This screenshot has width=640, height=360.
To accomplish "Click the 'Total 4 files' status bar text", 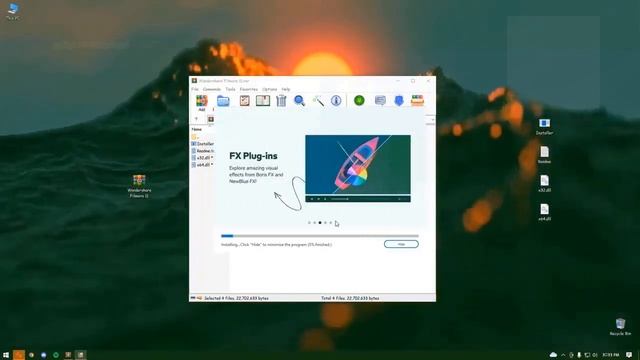I will pyautogui.click(x=350, y=298).
